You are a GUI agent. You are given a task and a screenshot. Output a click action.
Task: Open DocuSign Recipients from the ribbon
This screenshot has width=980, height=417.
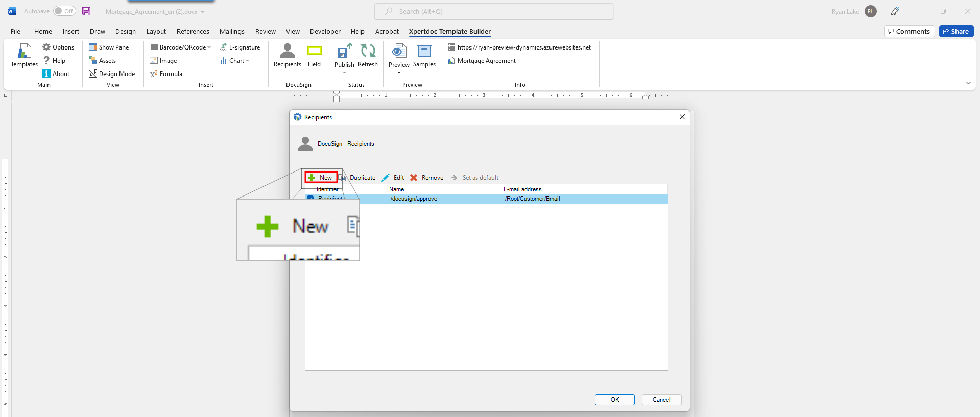(x=288, y=56)
